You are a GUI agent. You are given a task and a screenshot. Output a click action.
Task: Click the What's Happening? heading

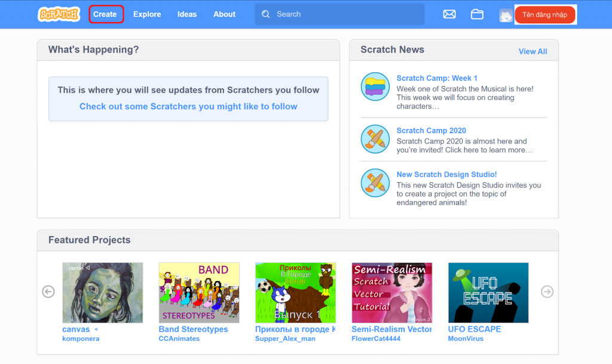click(x=94, y=50)
